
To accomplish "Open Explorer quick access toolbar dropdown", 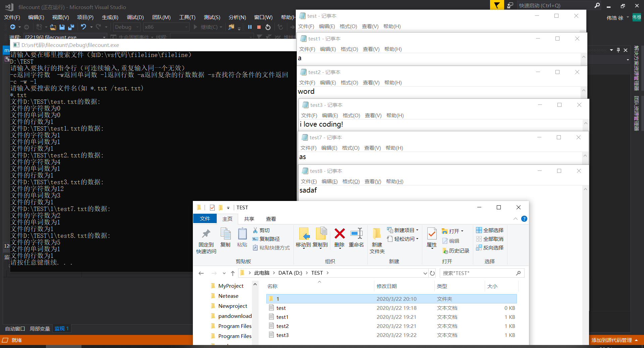I will [x=228, y=208].
